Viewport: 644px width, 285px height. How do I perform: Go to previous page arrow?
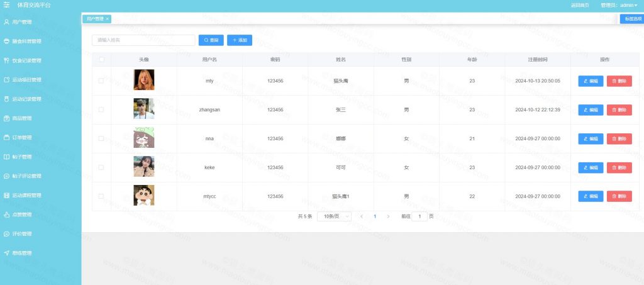362,216
